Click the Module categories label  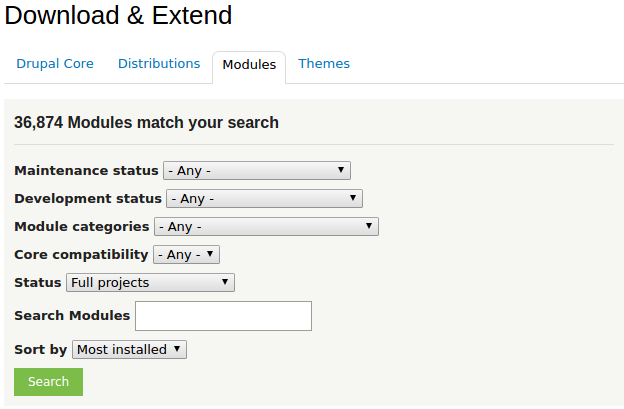[x=82, y=226]
